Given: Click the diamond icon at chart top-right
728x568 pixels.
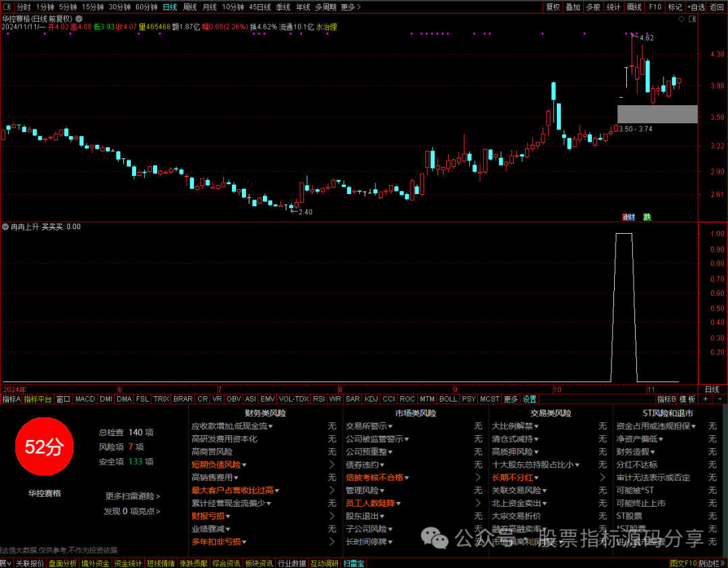Looking at the screenshot, I should tap(681, 19).
